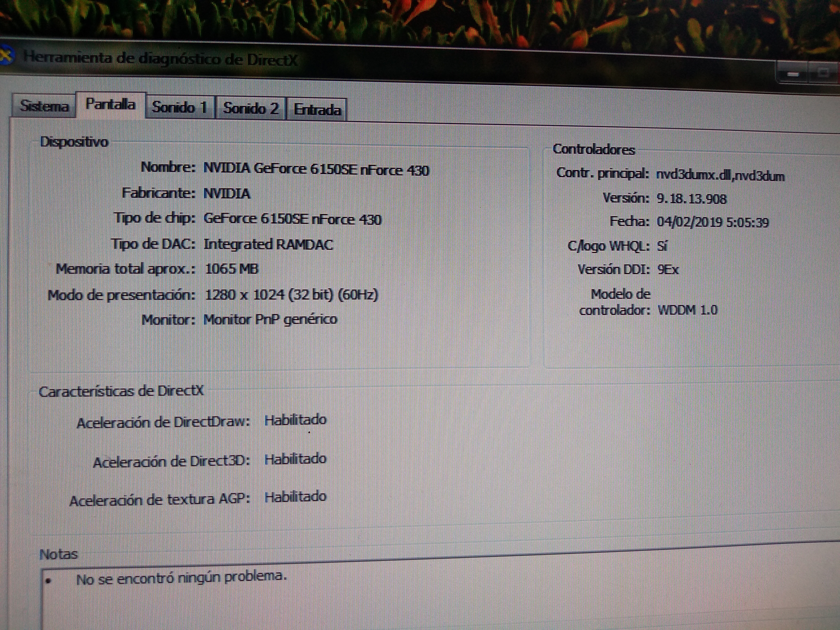Click the 'Dispositivo' group heading
Viewport: 840px width, 630px height.
coord(75,142)
